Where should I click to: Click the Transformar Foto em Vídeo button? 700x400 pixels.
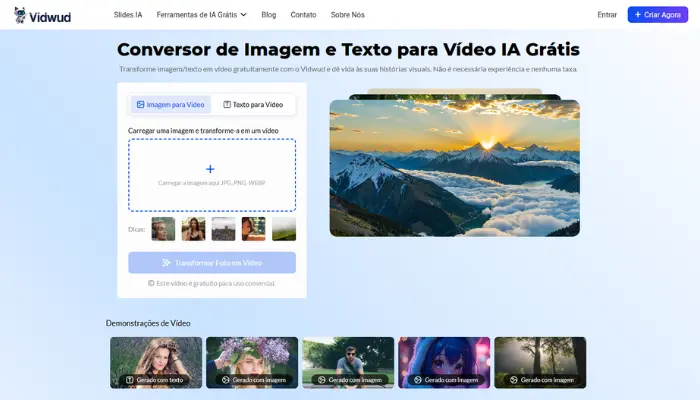coord(212,262)
